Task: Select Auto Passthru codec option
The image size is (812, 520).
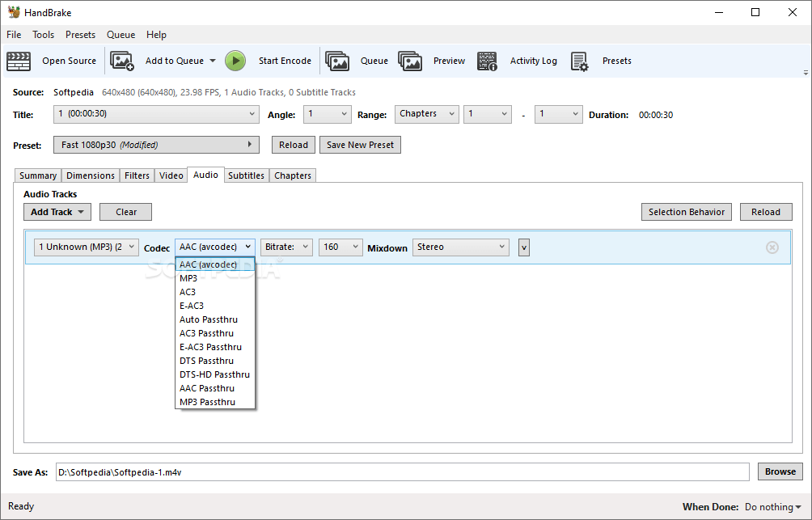Action: pos(215,319)
